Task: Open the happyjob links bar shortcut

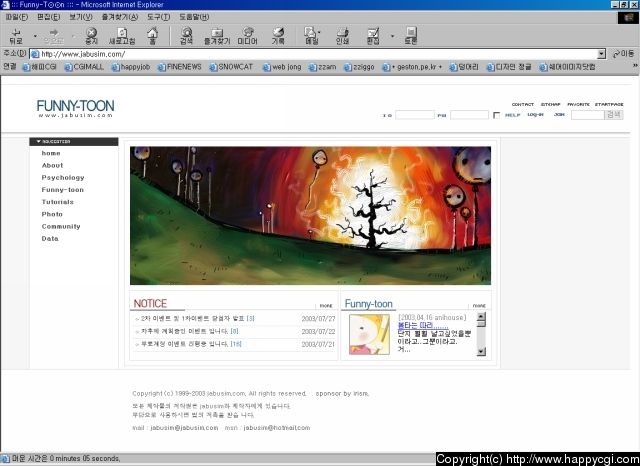Action: coord(131,67)
